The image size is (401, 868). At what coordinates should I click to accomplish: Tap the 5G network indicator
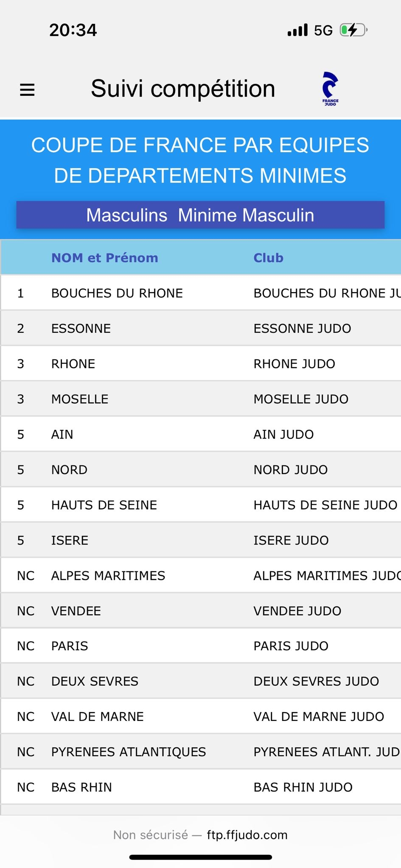(x=323, y=31)
